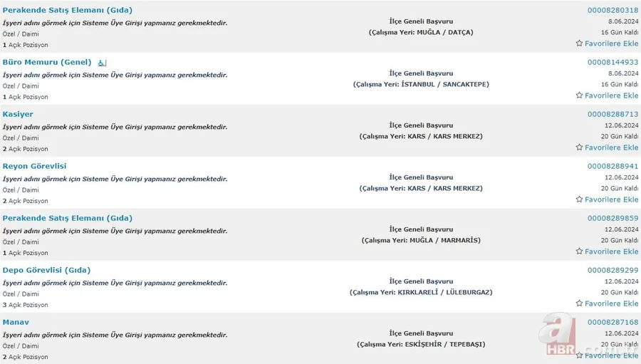Click listing number 00008289299
641x364 pixels.
(x=613, y=270)
